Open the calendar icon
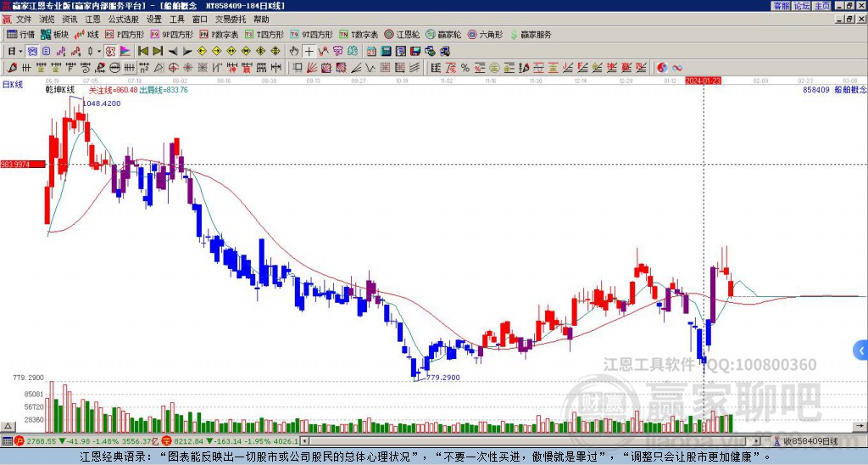Screen dimensions: 868x465 [371, 52]
